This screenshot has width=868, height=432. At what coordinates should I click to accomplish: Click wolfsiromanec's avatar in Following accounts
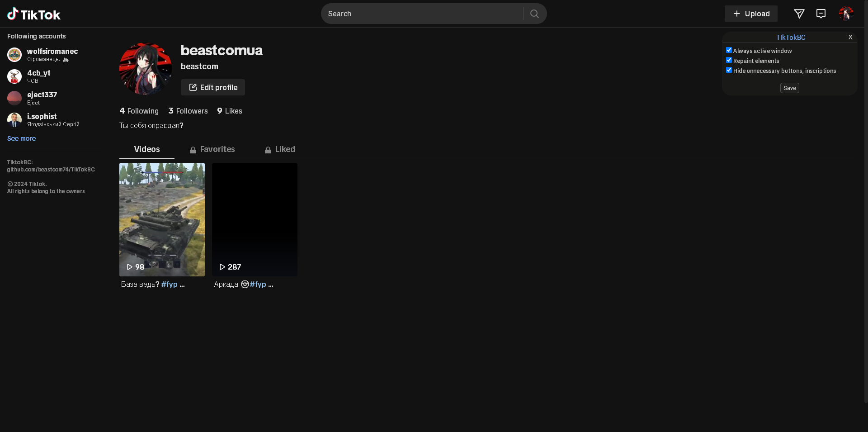[14, 55]
